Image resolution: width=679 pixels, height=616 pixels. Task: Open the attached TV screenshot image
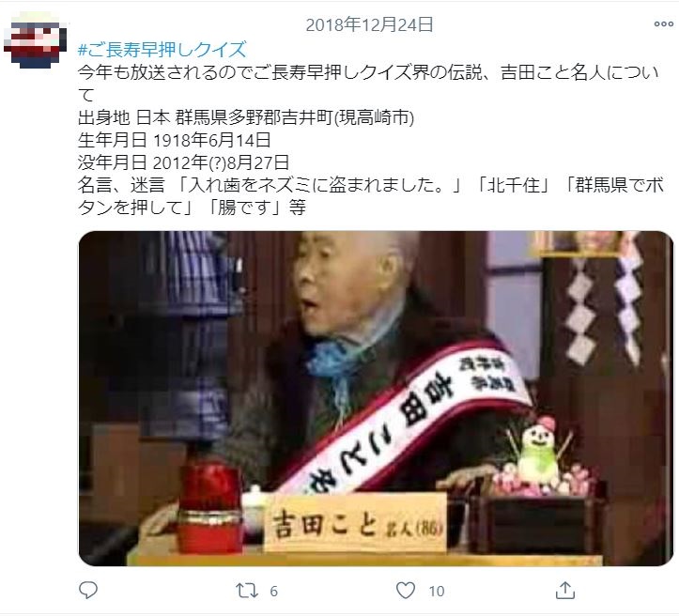[376, 398]
